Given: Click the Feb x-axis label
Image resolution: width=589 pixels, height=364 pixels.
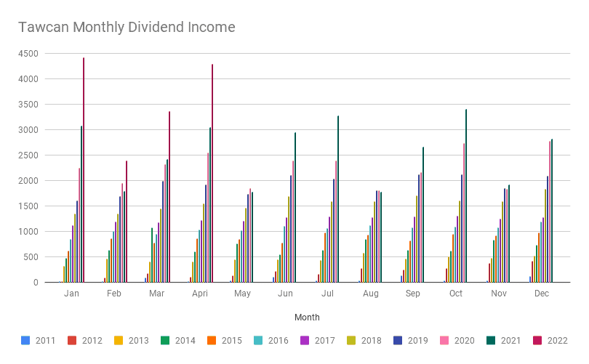Looking at the screenshot, I should click(x=114, y=294).
